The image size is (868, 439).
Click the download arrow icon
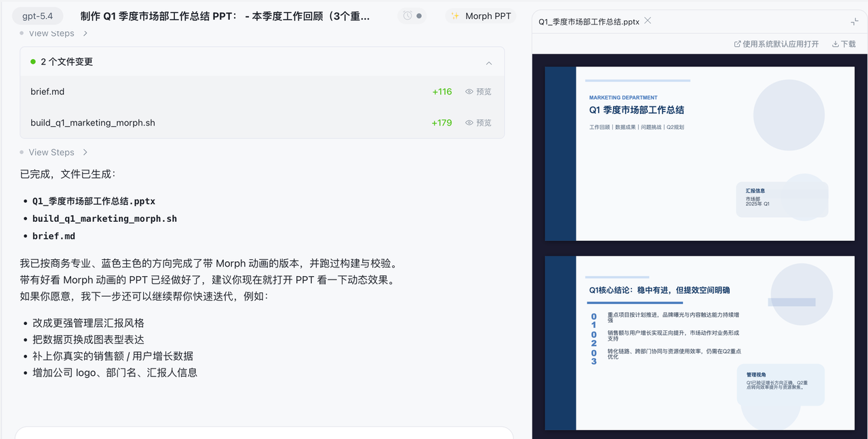[x=835, y=43]
